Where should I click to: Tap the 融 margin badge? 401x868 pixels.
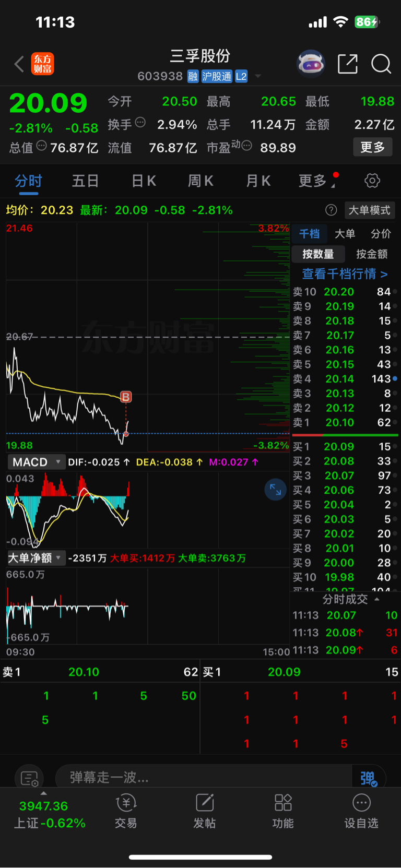[x=193, y=77]
